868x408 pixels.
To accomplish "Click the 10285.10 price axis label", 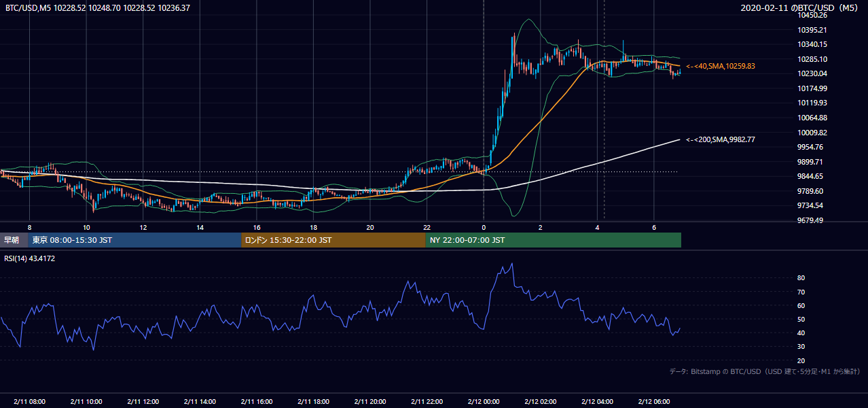I will [x=812, y=59].
